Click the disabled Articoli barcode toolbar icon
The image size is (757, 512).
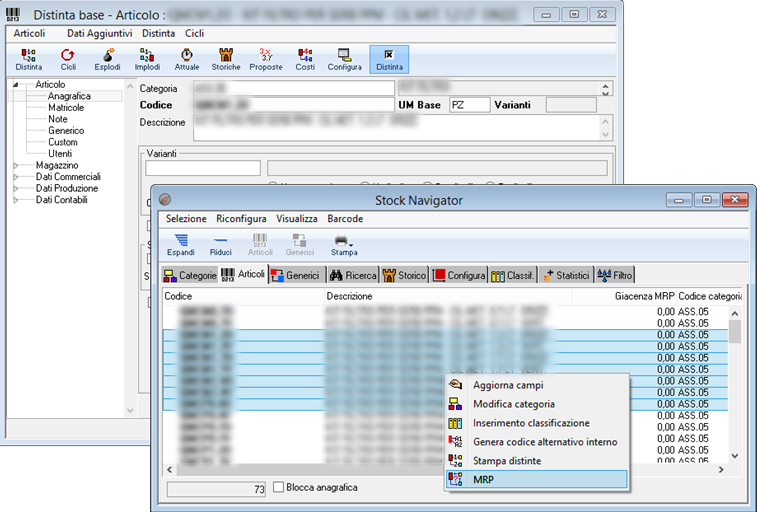click(260, 245)
